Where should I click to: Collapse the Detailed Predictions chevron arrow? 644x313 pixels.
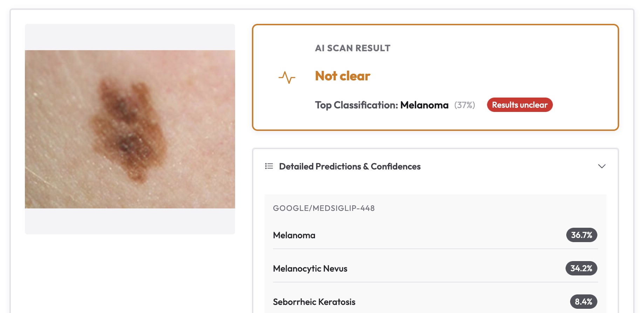[x=602, y=166]
